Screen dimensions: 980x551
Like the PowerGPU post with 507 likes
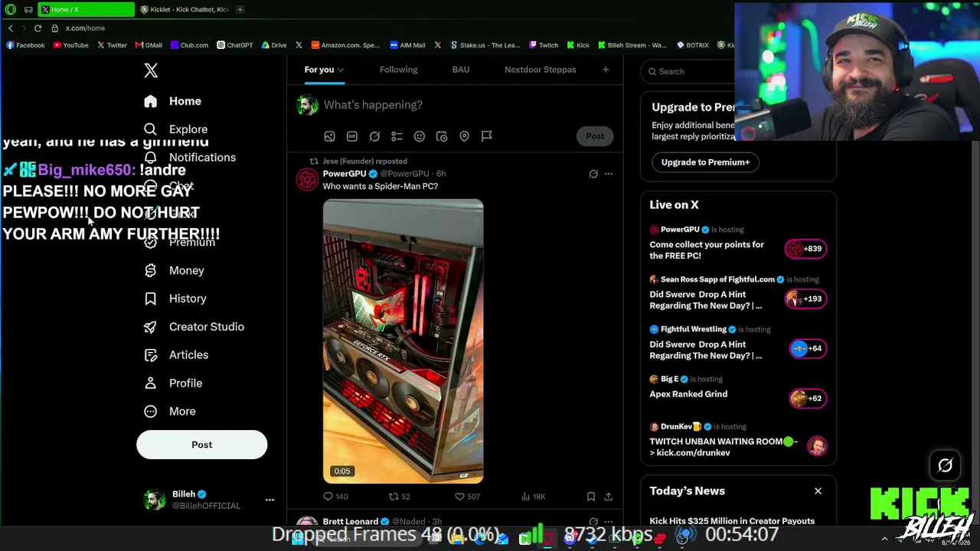coord(467,497)
